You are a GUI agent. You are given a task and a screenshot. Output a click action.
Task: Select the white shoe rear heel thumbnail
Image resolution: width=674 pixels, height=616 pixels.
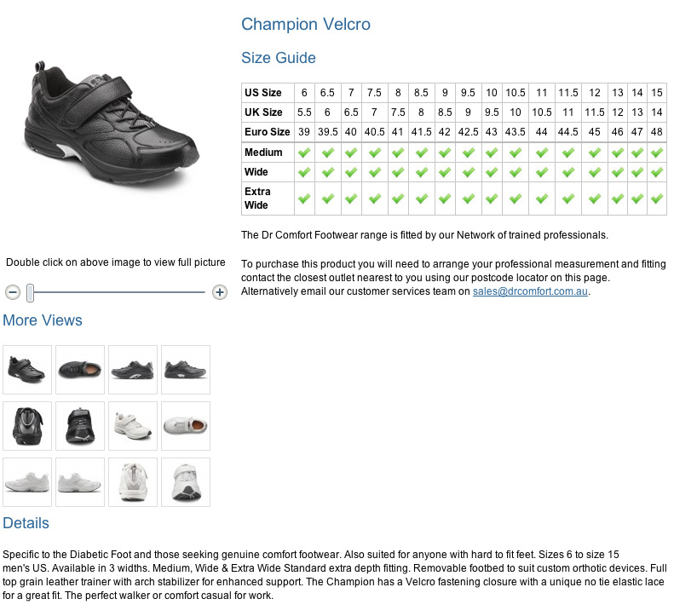point(133,482)
